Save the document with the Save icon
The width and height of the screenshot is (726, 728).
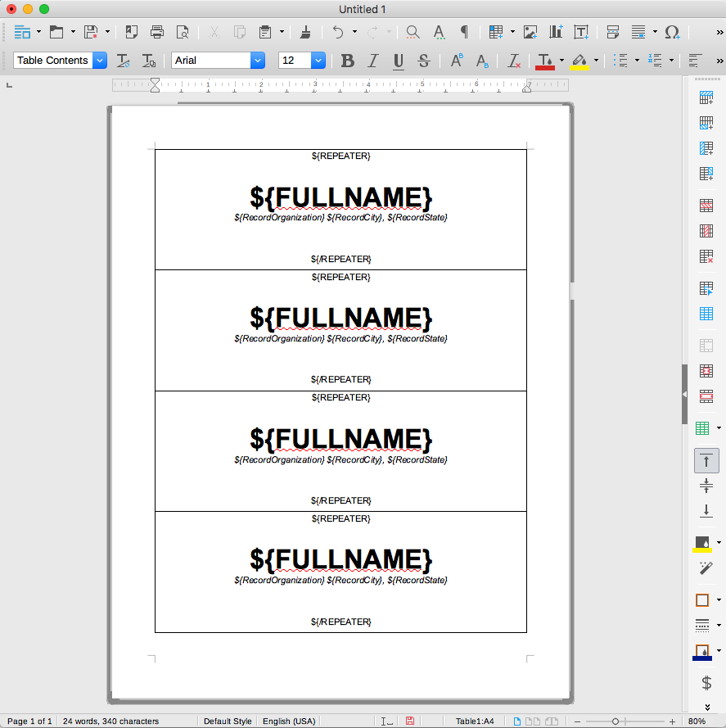coord(91,32)
